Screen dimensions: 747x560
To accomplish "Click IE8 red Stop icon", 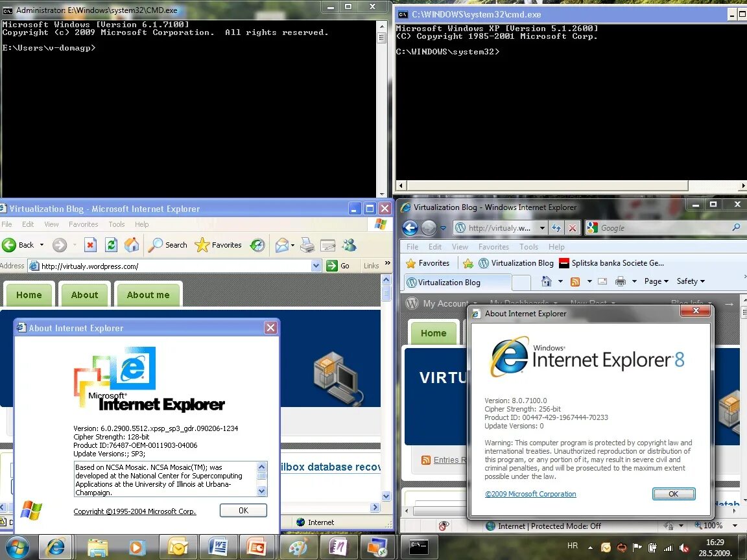I will point(573,227).
